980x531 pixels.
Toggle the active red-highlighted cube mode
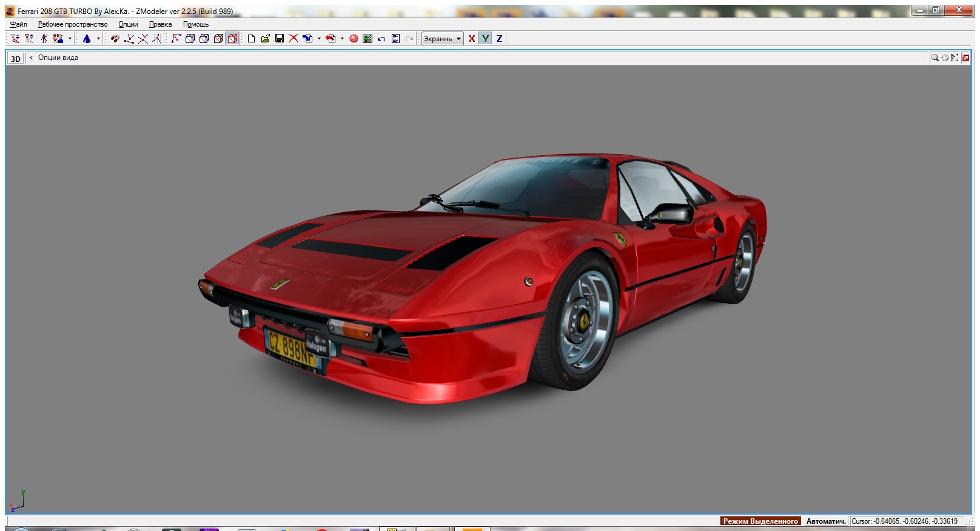(232, 38)
